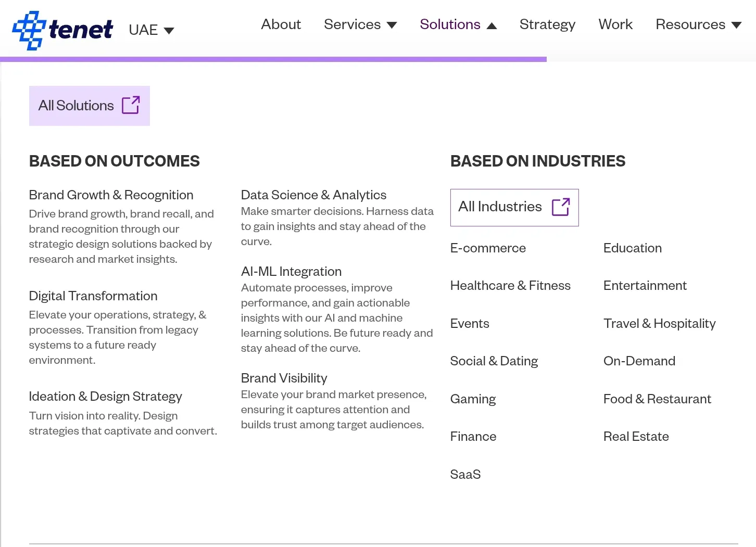Open All Industries via the external link icon
Viewport: 756px width, 547px height.
coord(561,207)
